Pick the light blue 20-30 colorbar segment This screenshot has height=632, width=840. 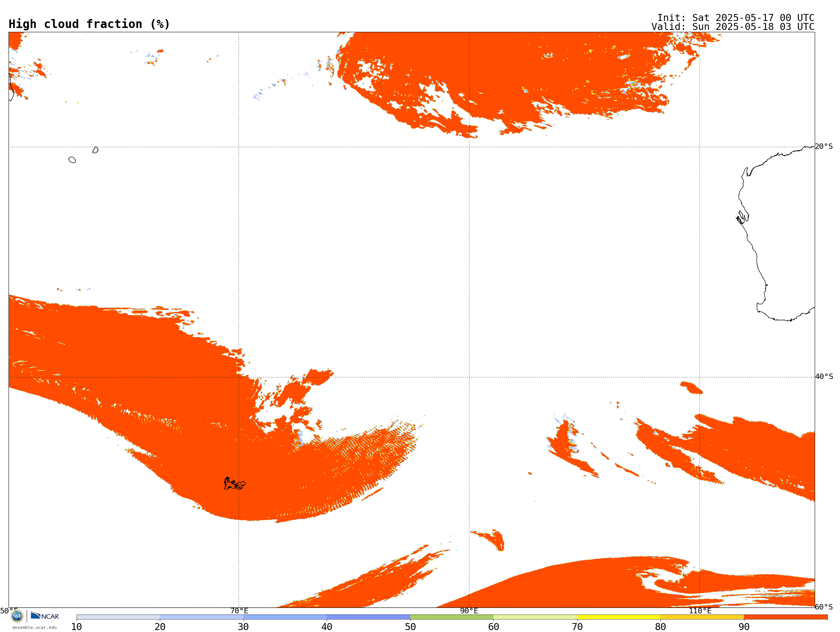[201, 617]
